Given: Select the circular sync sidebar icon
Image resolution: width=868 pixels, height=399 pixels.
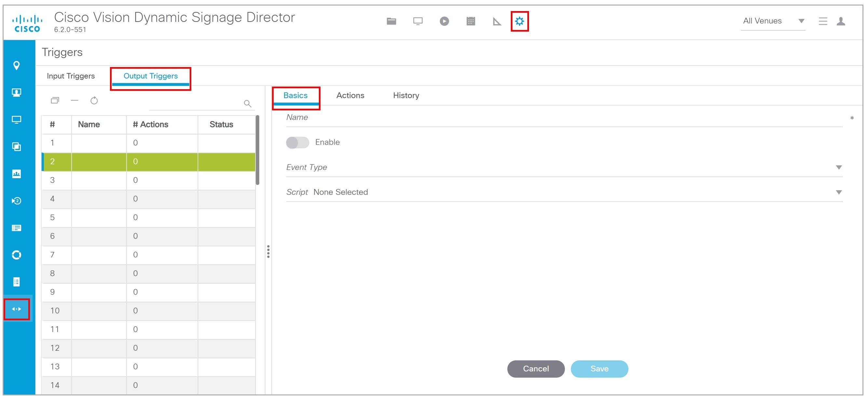Looking at the screenshot, I should (17, 255).
